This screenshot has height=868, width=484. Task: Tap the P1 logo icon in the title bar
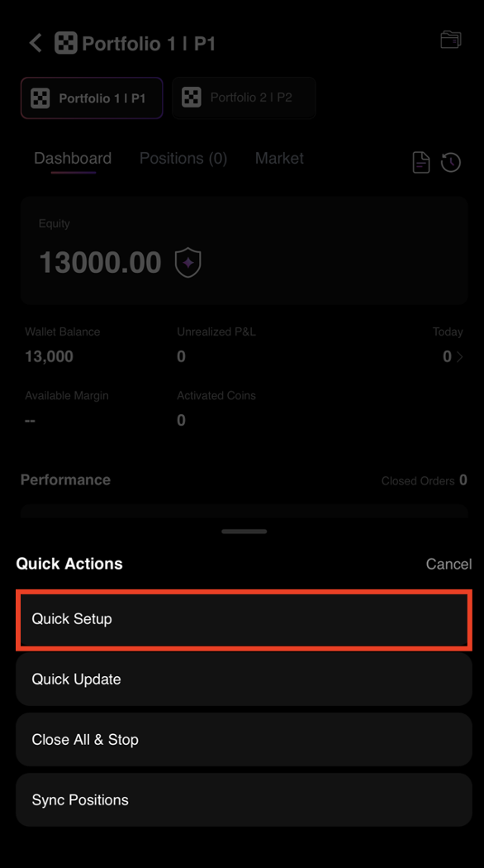click(x=65, y=42)
